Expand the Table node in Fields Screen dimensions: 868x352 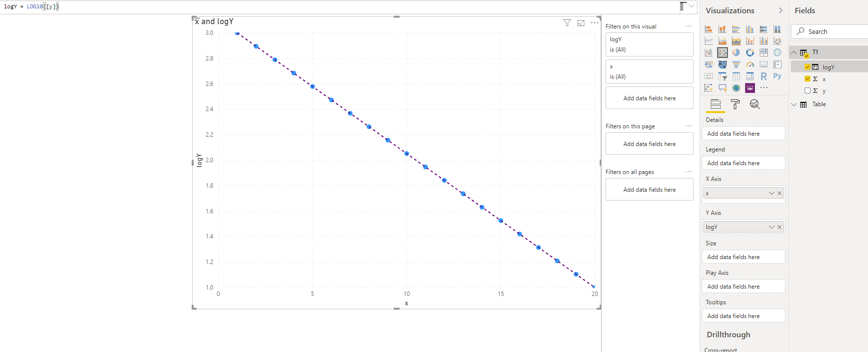tap(794, 104)
